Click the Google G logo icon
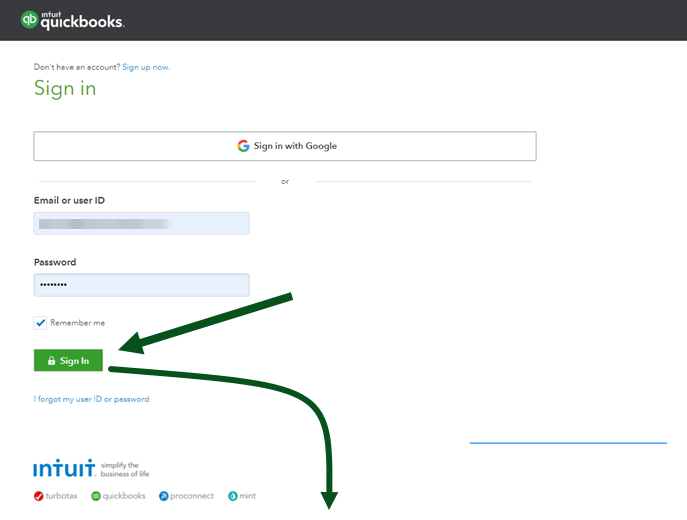This screenshot has height=520, width=687. click(x=243, y=146)
